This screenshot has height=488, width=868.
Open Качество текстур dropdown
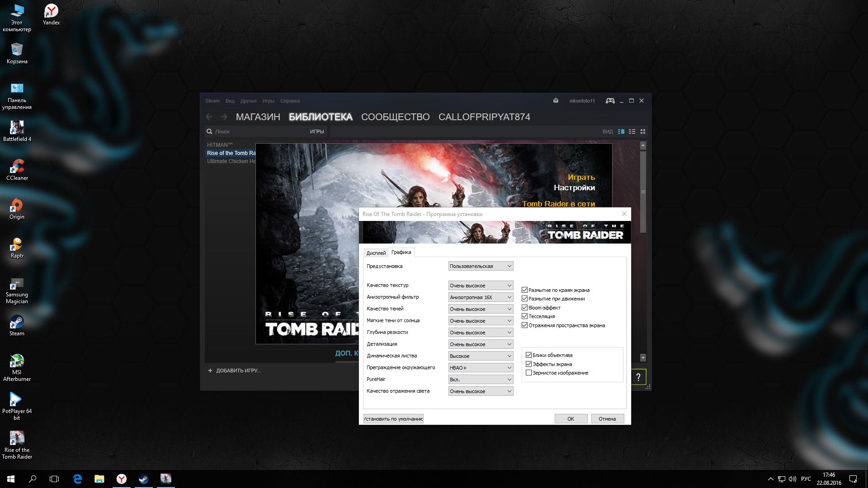[481, 286]
